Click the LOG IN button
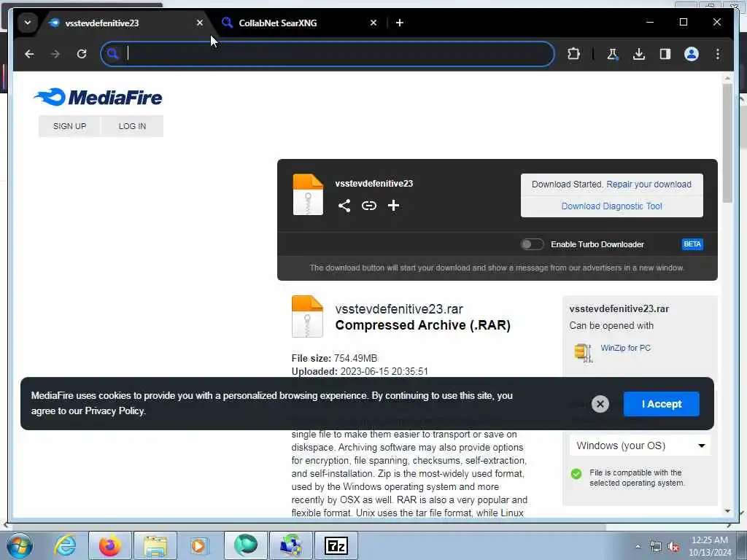The image size is (747, 560). coord(132,126)
